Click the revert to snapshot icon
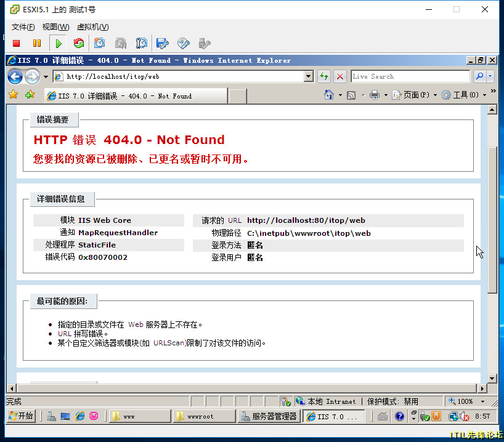The image size is (504, 442). pyautogui.click(x=121, y=43)
